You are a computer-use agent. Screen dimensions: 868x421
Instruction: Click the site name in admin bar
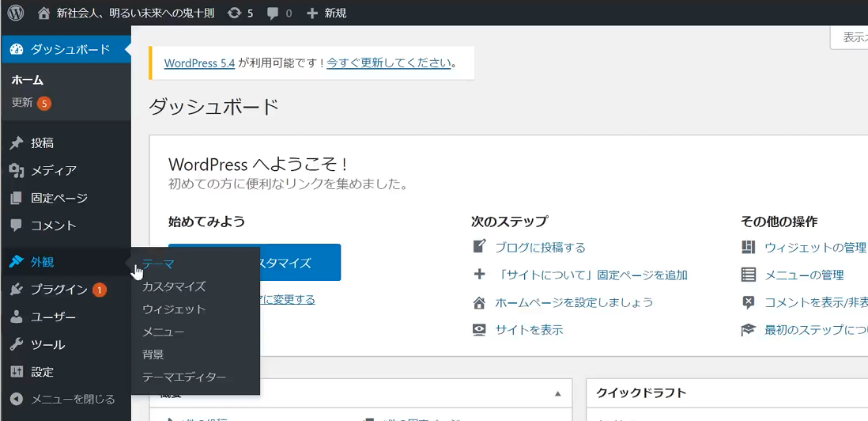(x=136, y=13)
